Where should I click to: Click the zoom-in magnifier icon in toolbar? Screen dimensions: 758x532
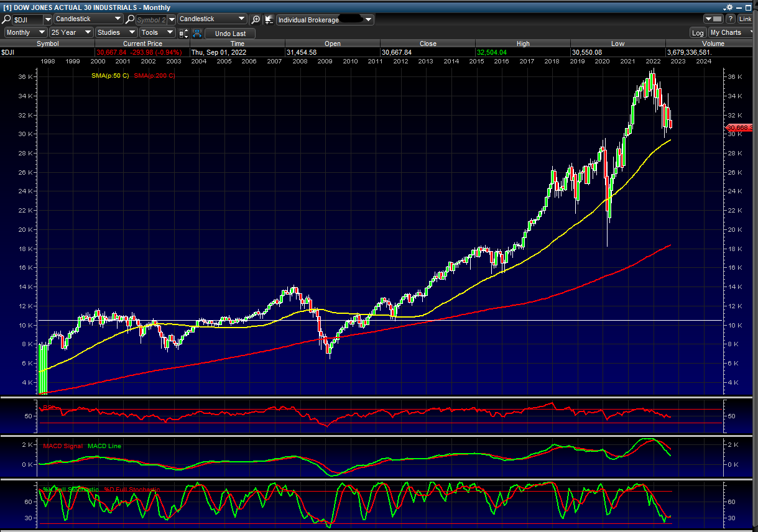pos(256,20)
